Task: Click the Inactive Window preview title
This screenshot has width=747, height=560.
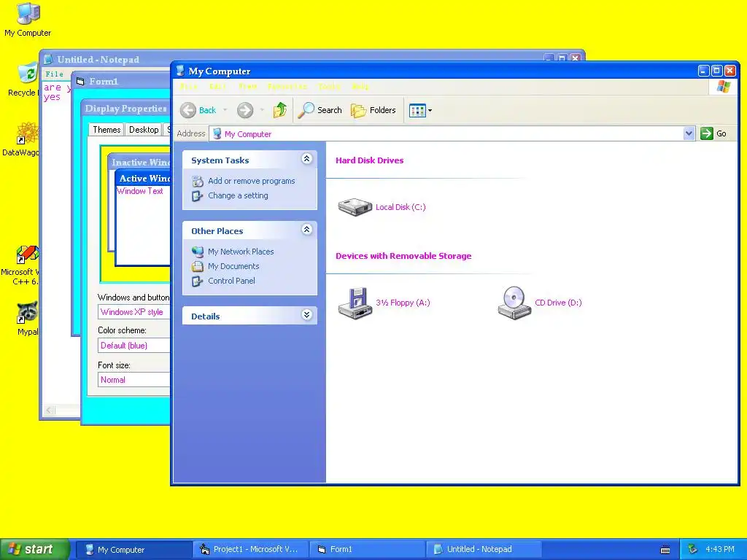Action: coord(141,163)
